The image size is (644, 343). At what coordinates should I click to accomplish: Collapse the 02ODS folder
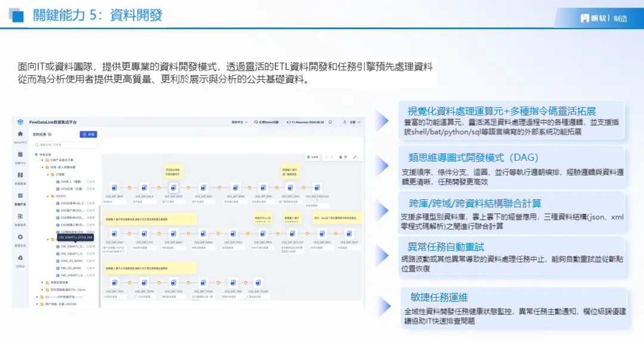pos(48,196)
